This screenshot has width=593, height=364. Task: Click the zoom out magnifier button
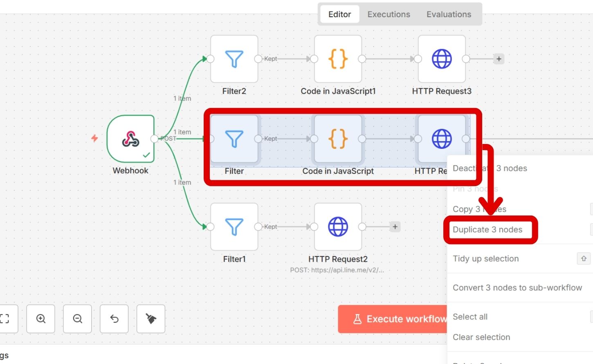[x=77, y=319]
